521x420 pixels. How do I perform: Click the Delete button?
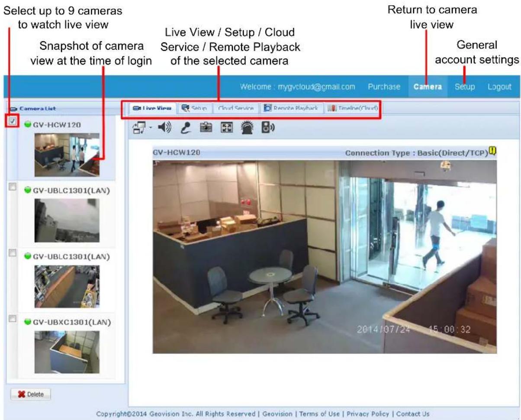31,394
